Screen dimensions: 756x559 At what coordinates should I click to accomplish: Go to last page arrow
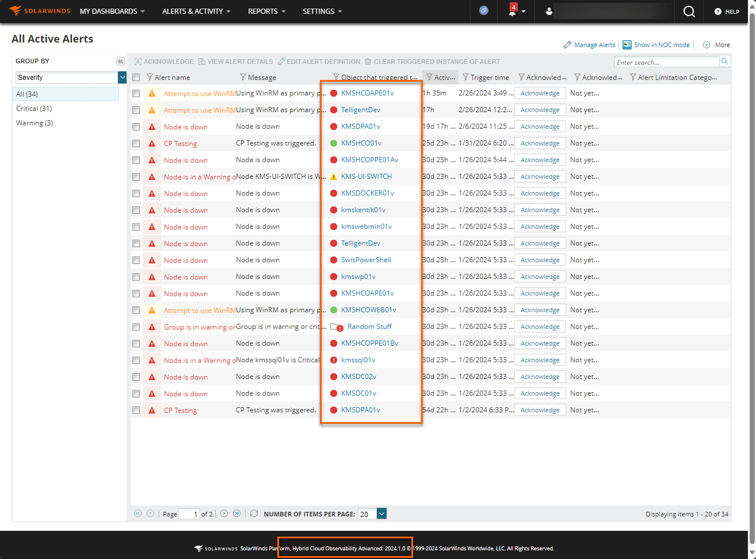[x=236, y=514]
